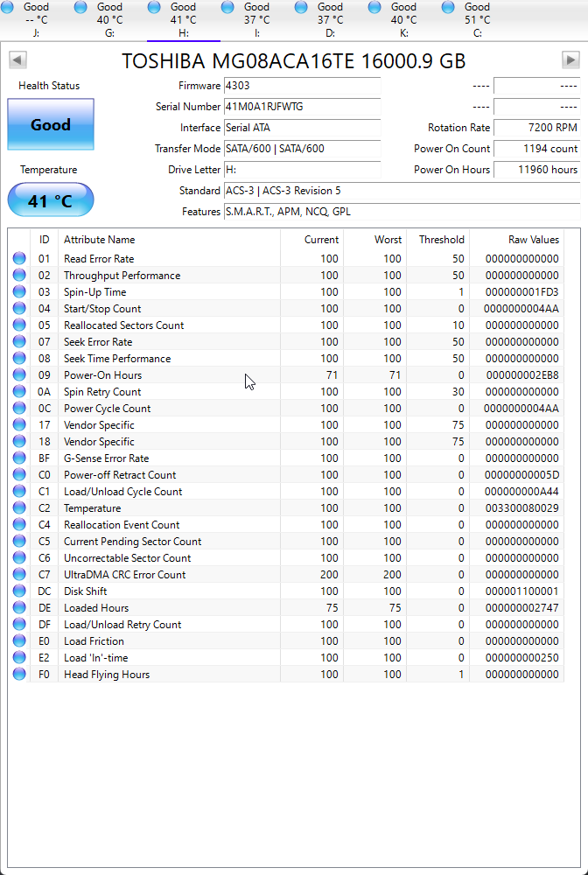Image resolution: width=588 pixels, height=875 pixels.
Task: Select the J: drive tab
Action: [37, 20]
